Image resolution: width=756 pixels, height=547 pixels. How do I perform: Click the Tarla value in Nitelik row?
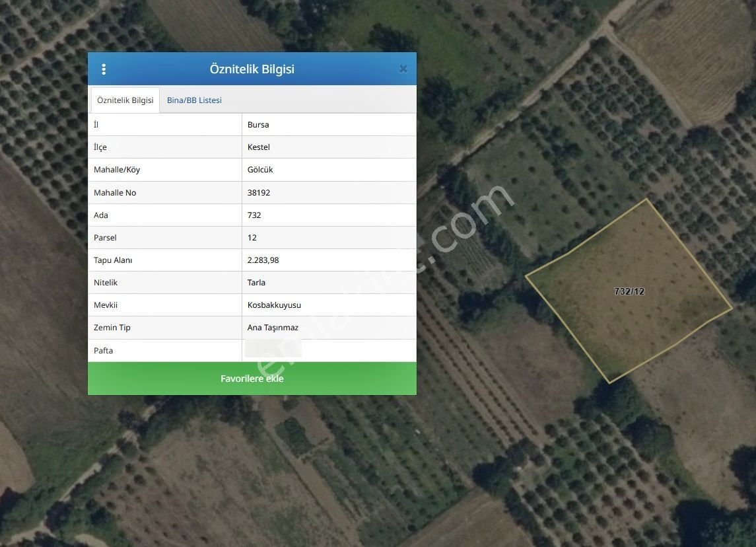click(256, 283)
